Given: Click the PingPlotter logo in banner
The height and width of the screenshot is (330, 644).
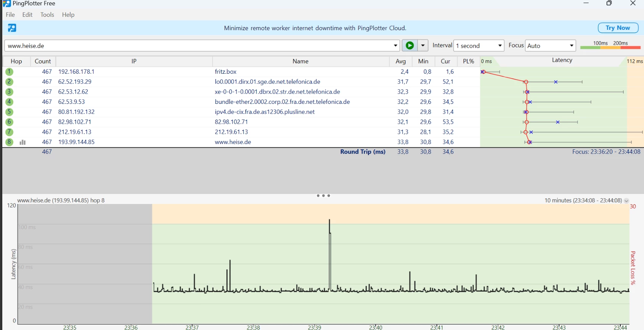Looking at the screenshot, I should 12,28.
